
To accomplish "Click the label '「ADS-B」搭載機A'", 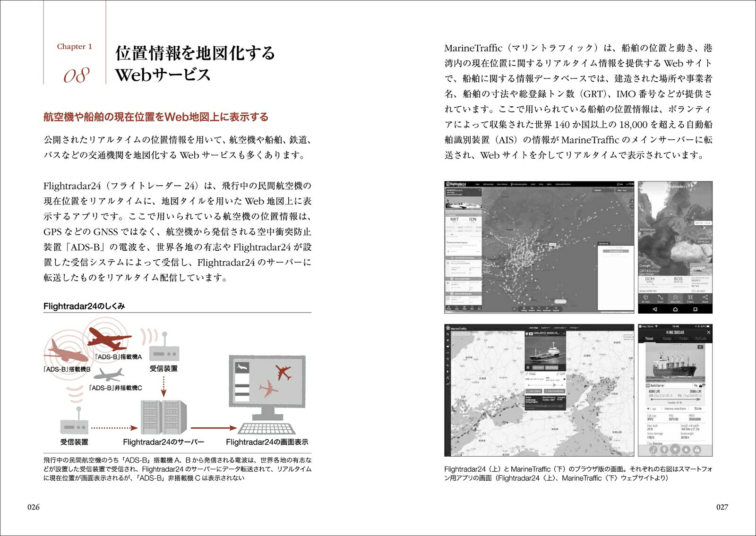I will pos(118,357).
